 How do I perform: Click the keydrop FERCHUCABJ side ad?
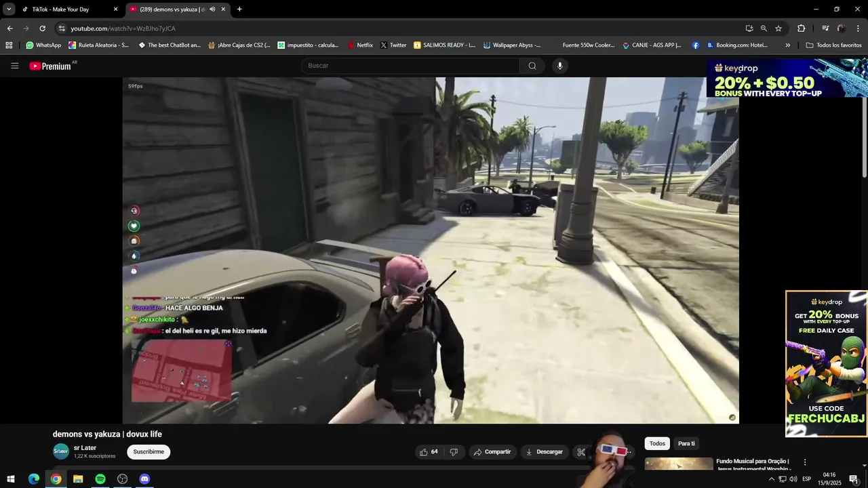tap(826, 364)
